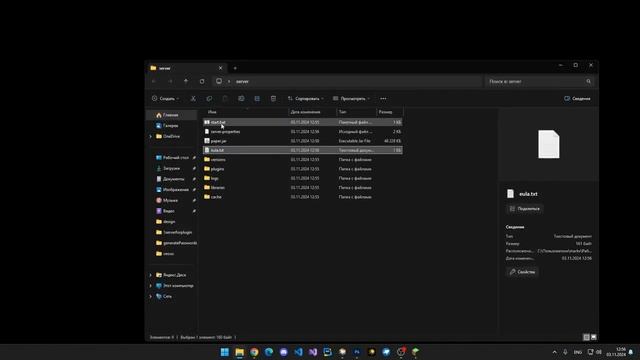Viewport: 640px width, 360px height.
Task: Click the server breadcrumb in address bar
Action: point(242,81)
